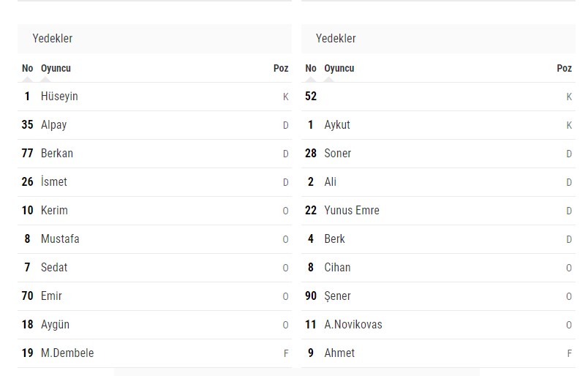
Task: Click the left Poz column header
Action: (281, 68)
